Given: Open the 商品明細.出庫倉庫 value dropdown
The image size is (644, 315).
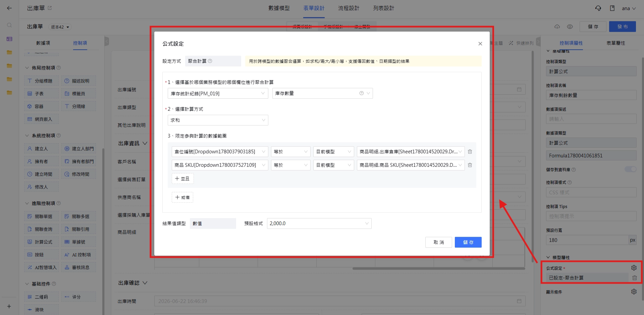Looking at the screenshot, I should pos(411,152).
